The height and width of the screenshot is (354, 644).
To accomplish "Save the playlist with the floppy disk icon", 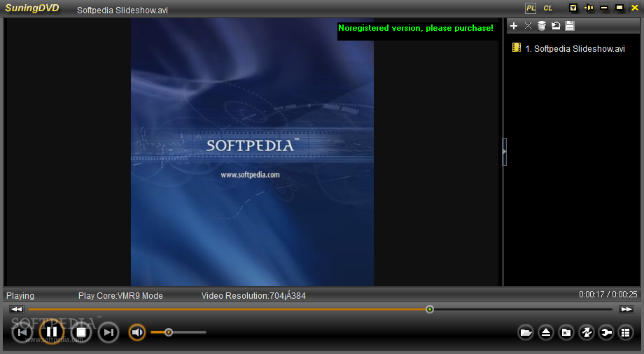I will (x=570, y=26).
